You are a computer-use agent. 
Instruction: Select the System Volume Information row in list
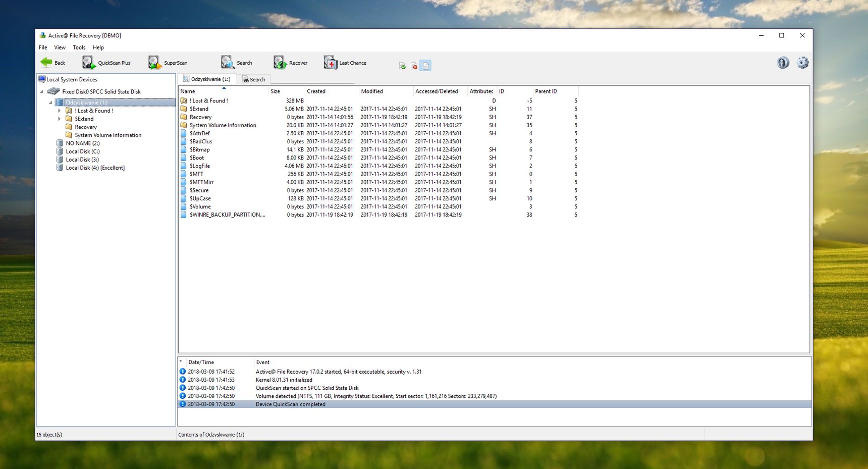coord(378,125)
